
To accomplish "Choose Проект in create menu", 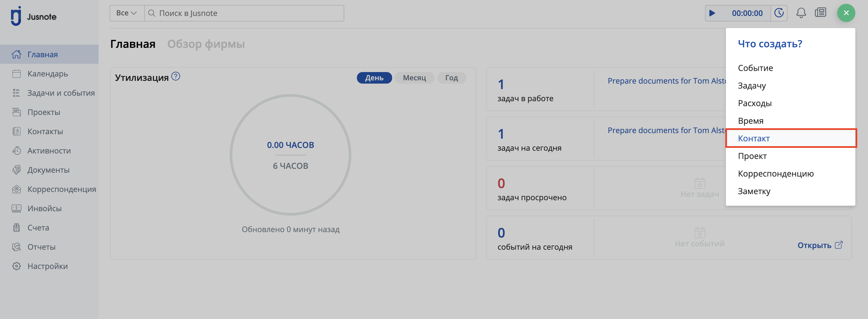I will (752, 156).
